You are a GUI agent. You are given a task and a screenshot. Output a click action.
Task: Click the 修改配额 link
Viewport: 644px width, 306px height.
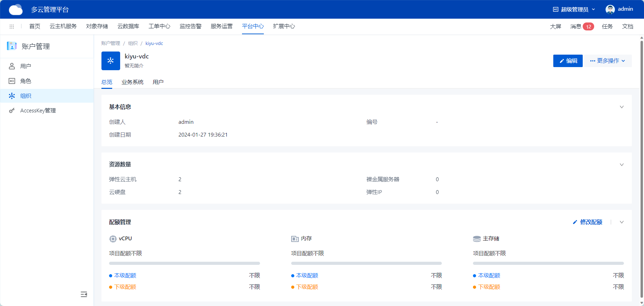[588, 222]
